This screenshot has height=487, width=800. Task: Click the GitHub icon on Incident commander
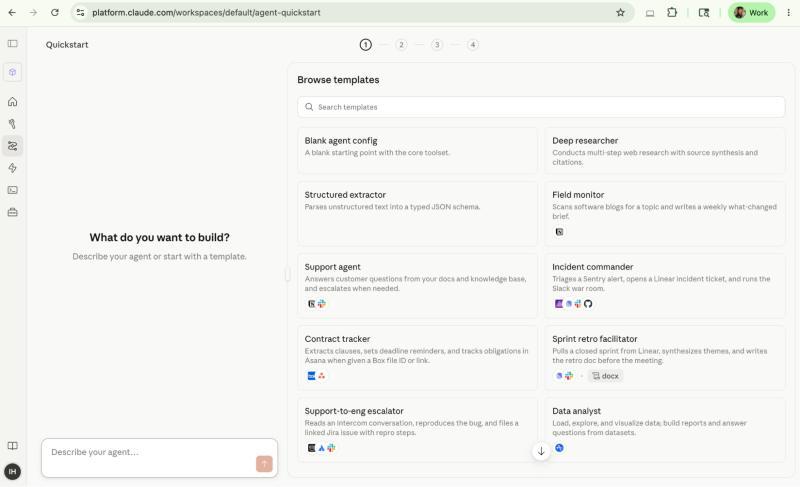(x=588, y=304)
